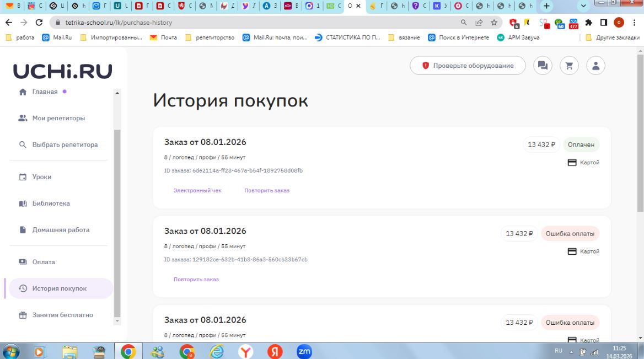Open the chat messages icon
The width and height of the screenshot is (644, 359).
(x=543, y=66)
